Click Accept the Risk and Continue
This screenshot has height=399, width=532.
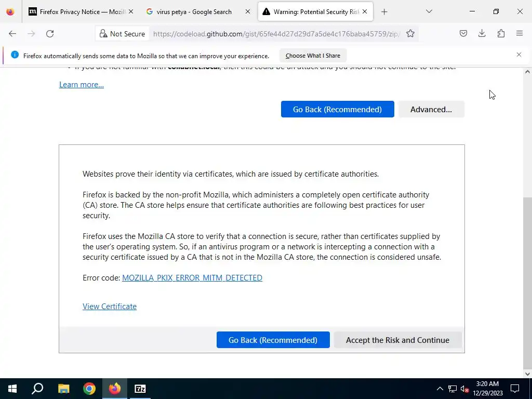click(x=397, y=340)
